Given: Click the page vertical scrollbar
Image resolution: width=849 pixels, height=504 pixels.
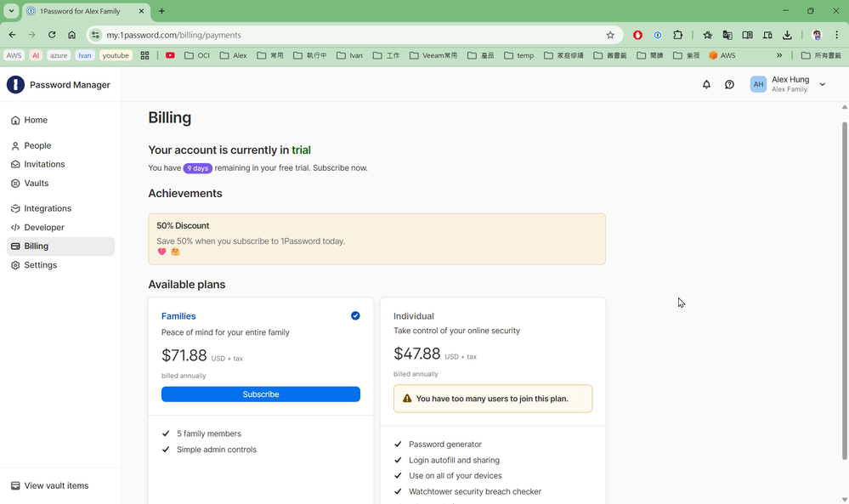Looking at the screenshot, I should pos(844,289).
